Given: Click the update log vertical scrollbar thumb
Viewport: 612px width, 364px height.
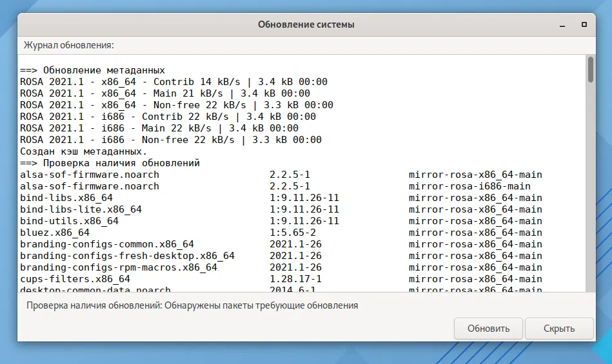Looking at the screenshot, I should [590, 70].
